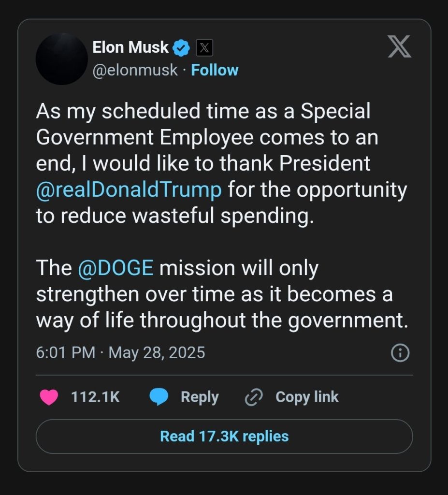Click the pink heart like icon
The width and height of the screenshot is (448, 495).
click(x=48, y=397)
